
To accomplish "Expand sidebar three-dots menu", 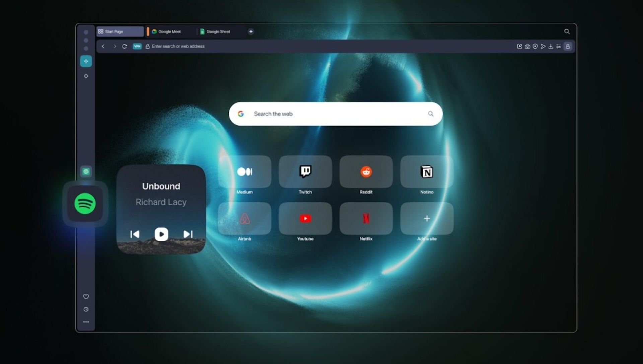I will click(86, 322).
